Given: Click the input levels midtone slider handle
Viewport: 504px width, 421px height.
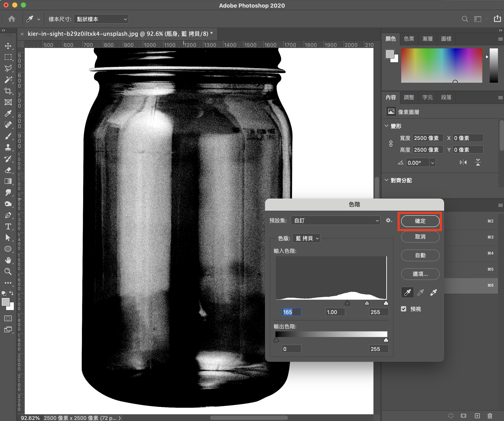Looking at the screenshot, I should point(367,303).
